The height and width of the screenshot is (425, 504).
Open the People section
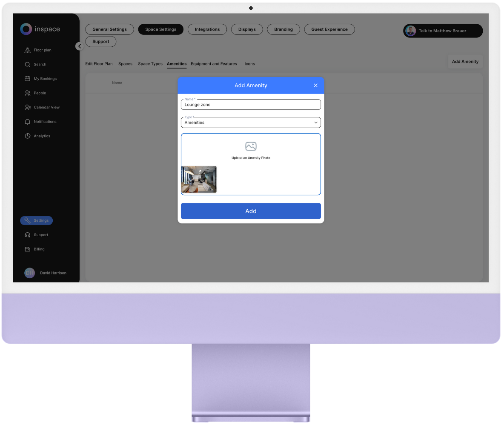pyautogui.click(x=35, y=93)
